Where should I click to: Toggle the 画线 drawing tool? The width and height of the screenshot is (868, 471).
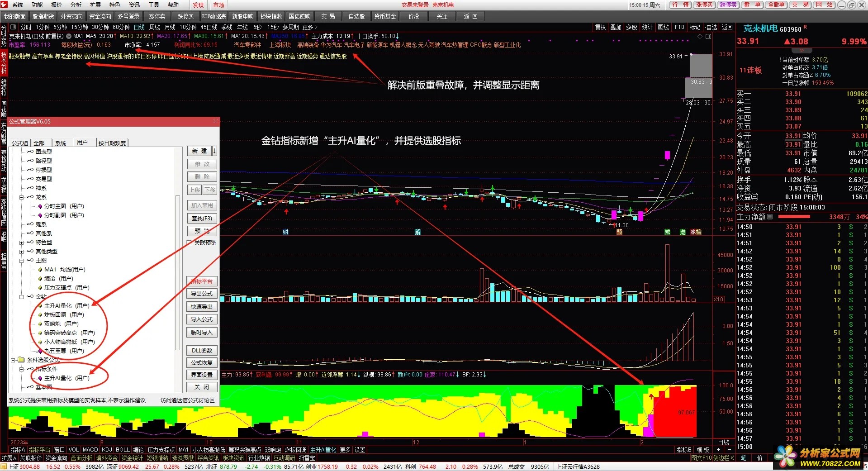click(x=663, y=27)
